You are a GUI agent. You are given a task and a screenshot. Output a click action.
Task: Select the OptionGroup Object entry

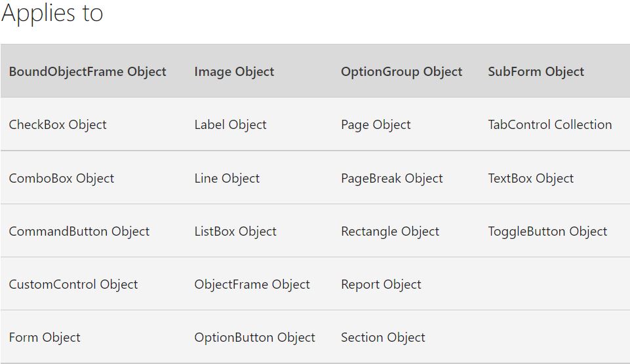click(401, 72)
